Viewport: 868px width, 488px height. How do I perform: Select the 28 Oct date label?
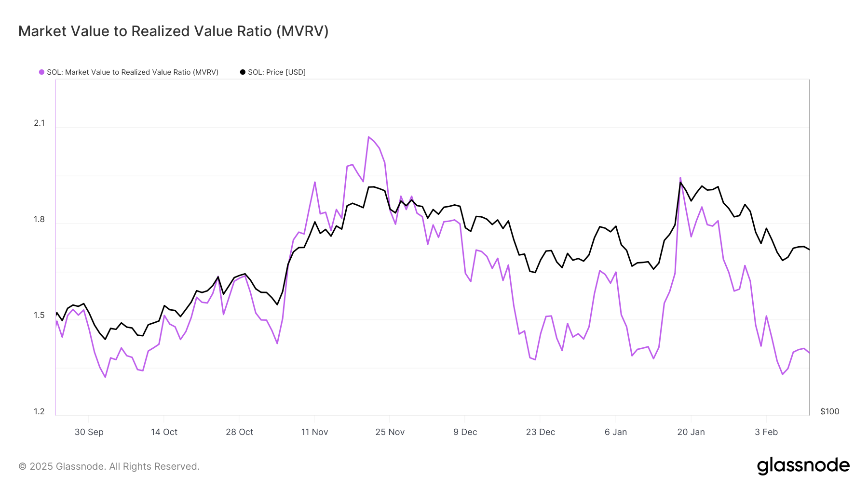tap(239, 432)
